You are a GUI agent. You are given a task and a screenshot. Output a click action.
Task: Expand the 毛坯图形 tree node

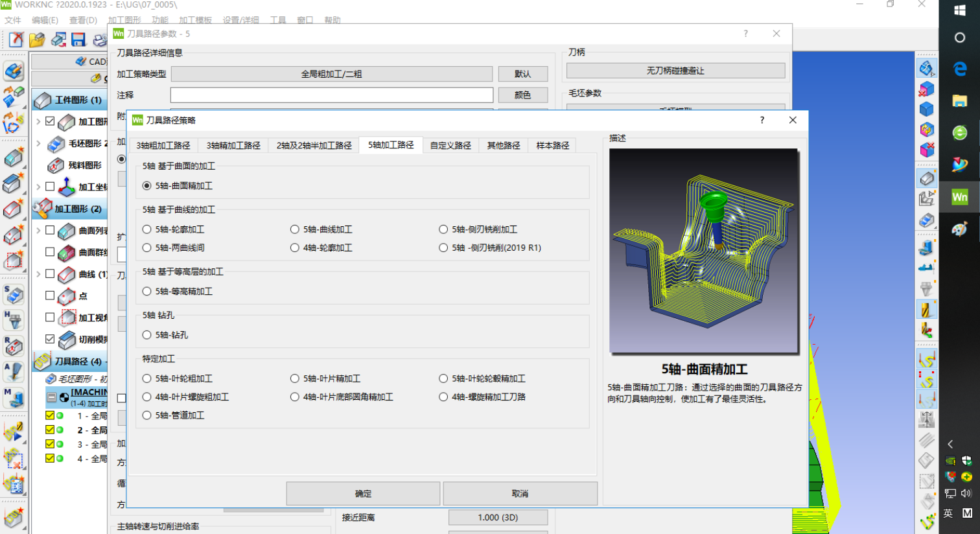click(x=38, y=143)
